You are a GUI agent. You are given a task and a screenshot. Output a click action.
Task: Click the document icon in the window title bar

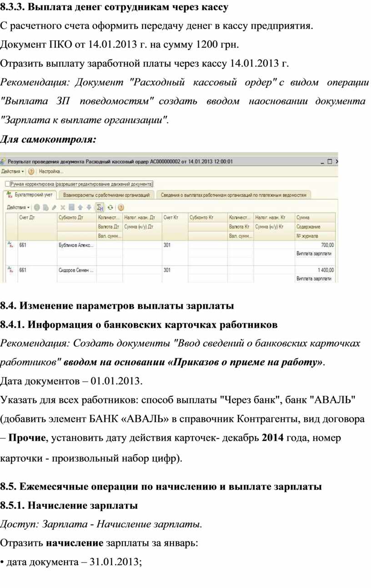(3, 161)
